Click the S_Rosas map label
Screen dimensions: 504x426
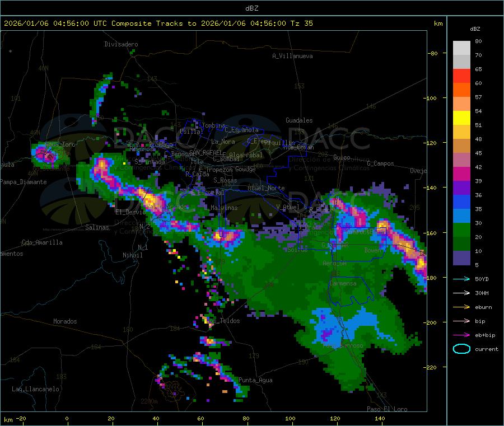coord(225,180)
